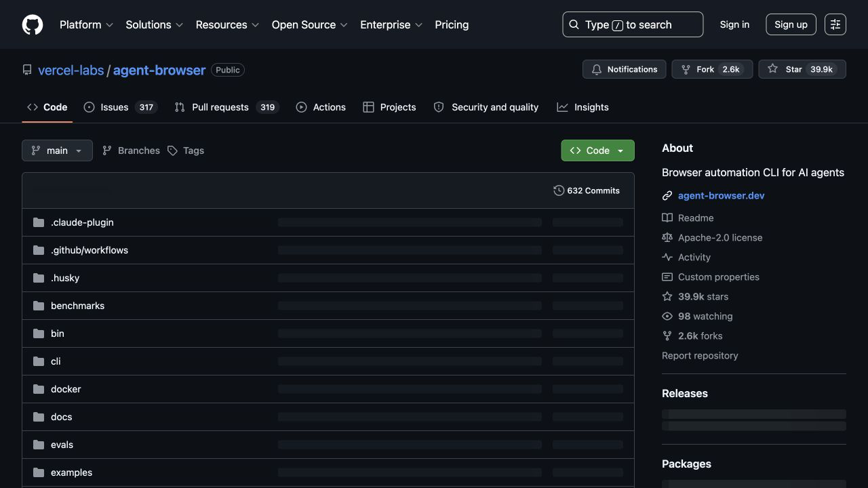The width and height of the screenshot is (868, 488).
Task: Open the cli folder
Action: tap(56, 361)
